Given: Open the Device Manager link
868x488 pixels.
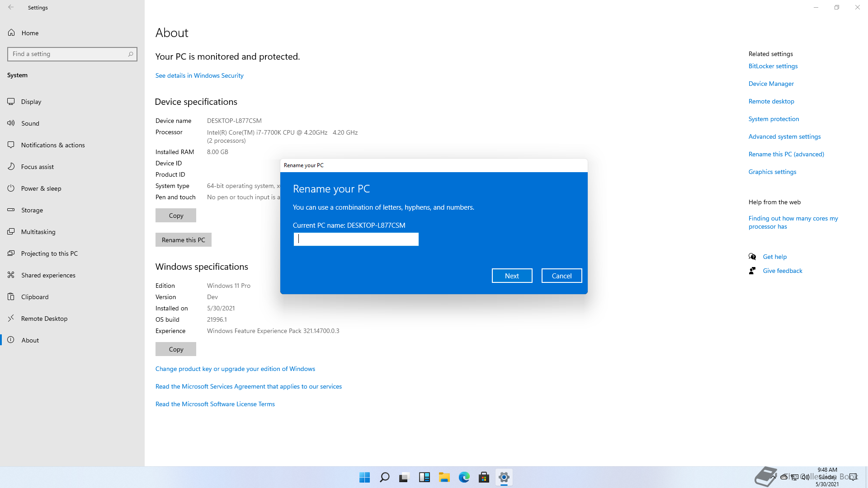Looking at the screenshot, I should [x=771, y=84].
